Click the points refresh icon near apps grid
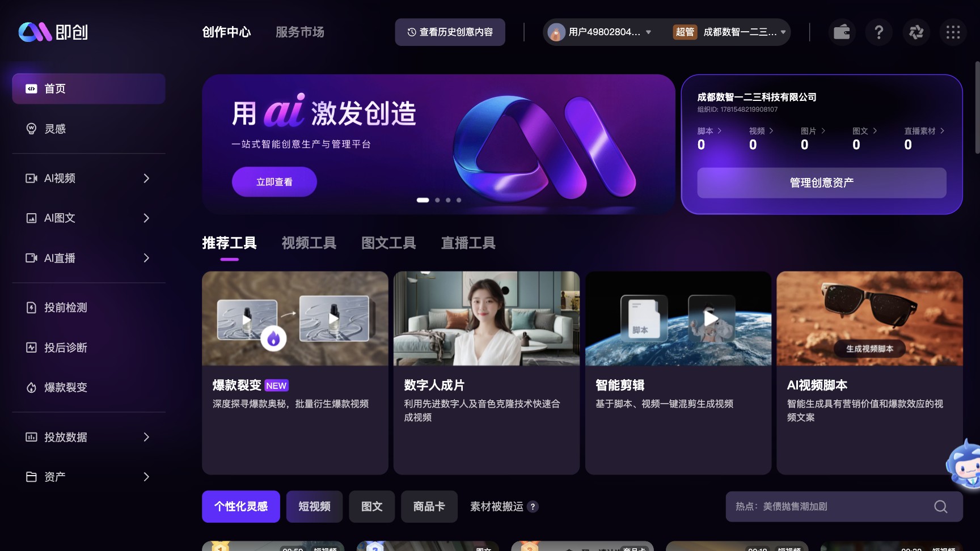 [916, 32]
